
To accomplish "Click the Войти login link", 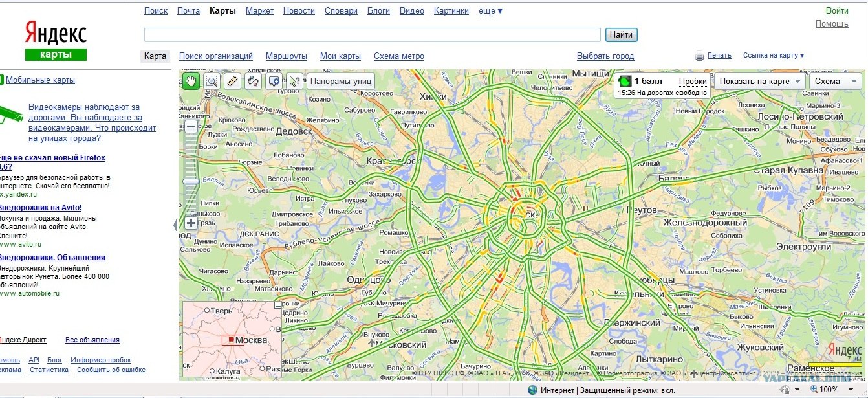I will pyautogui.click(x=837, y=11).
